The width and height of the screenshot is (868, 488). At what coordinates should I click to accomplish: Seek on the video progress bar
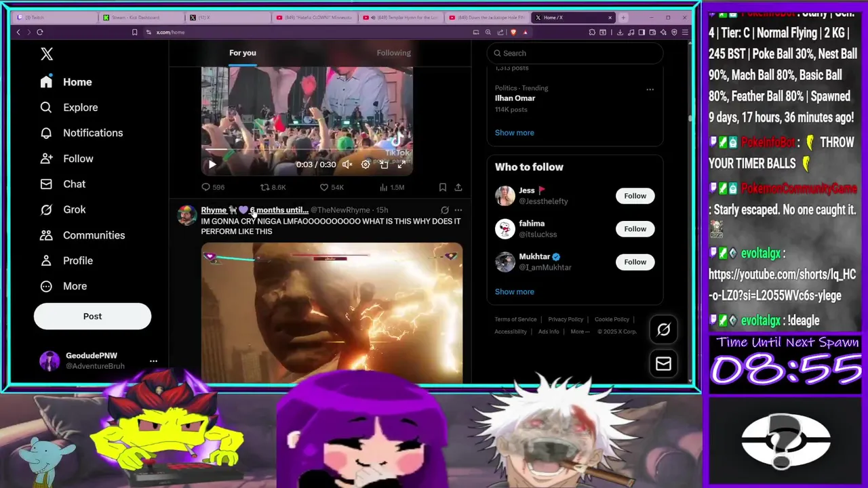pyautogui.click(x=307, y=150)
